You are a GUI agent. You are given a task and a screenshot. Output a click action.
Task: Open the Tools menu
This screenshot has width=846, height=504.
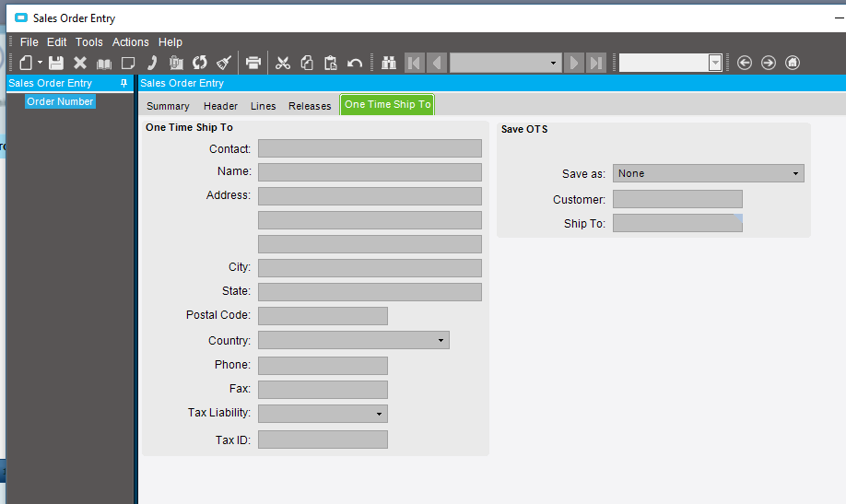tap(89, 42)
